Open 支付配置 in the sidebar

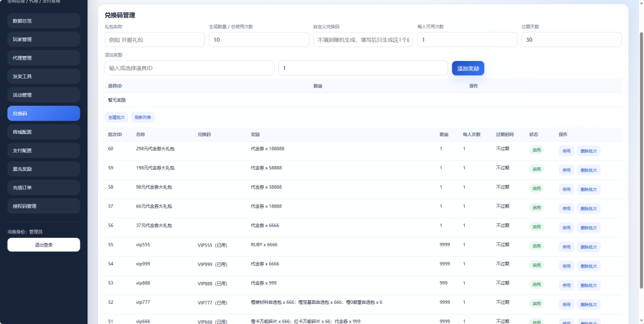(43, 150)
